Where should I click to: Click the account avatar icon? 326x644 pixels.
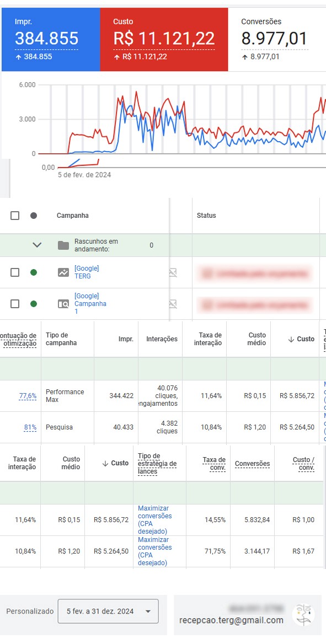pyautogui.click(x=303, y=615)
